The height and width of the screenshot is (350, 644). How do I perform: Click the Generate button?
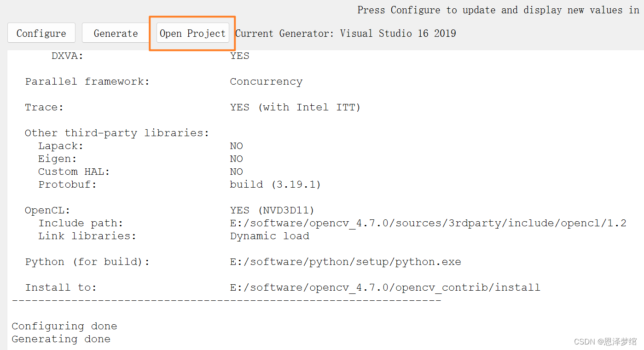click(115, 33)
